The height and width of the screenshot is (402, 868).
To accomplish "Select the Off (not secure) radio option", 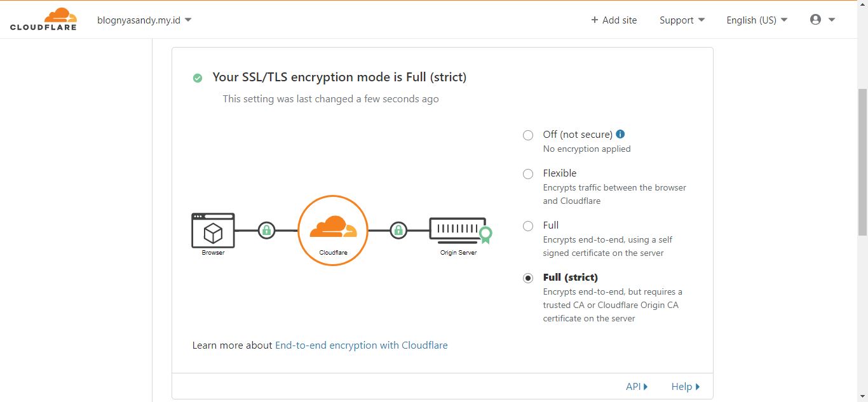I will coord(528,135).
